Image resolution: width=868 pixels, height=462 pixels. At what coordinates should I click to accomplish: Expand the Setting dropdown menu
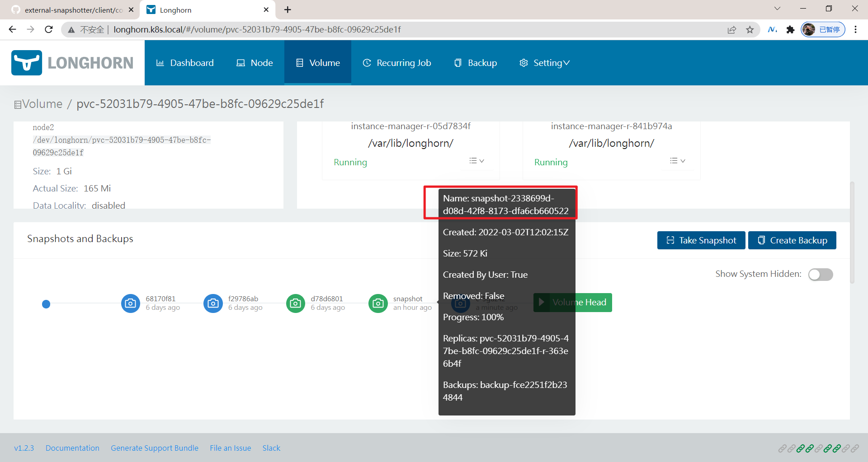pos(544,63)
